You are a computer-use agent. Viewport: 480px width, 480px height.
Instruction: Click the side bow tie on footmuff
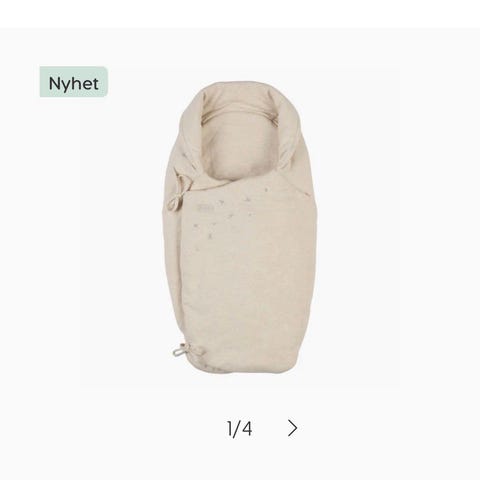coord(177,196)
